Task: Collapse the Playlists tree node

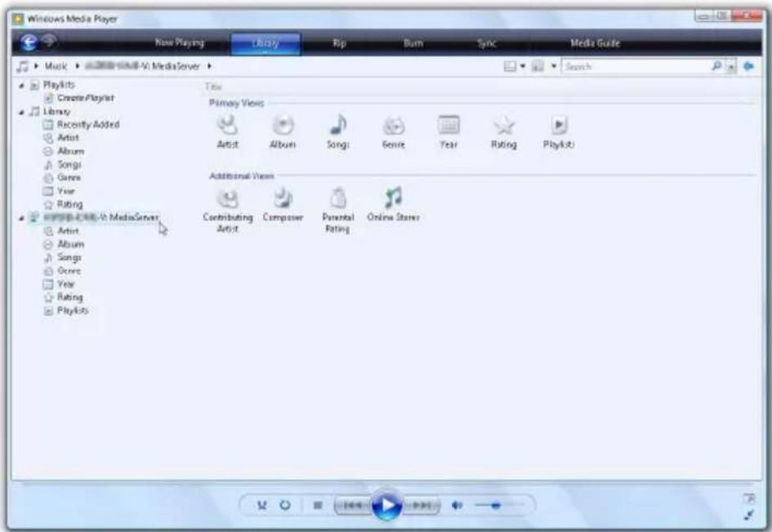Action: (x=22, y=86)
